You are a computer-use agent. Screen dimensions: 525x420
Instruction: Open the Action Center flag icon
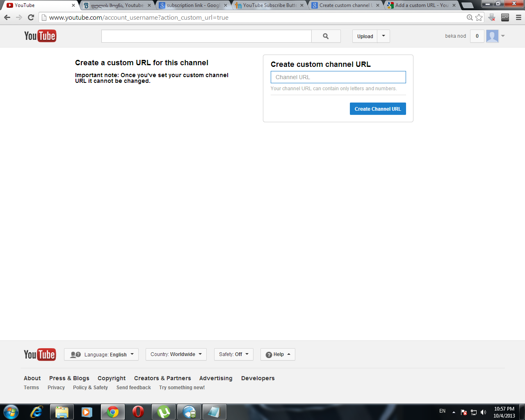coord(464,412)
